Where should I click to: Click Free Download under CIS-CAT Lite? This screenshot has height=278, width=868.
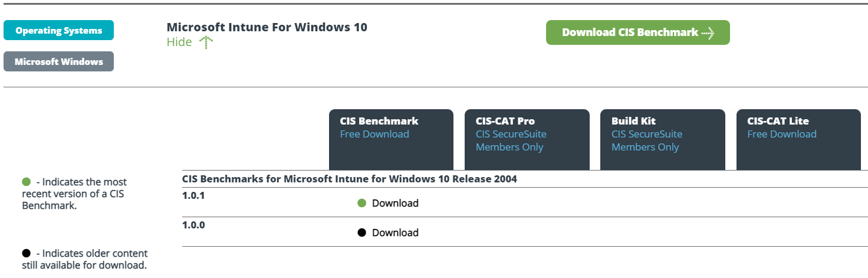tap(782, 134)
